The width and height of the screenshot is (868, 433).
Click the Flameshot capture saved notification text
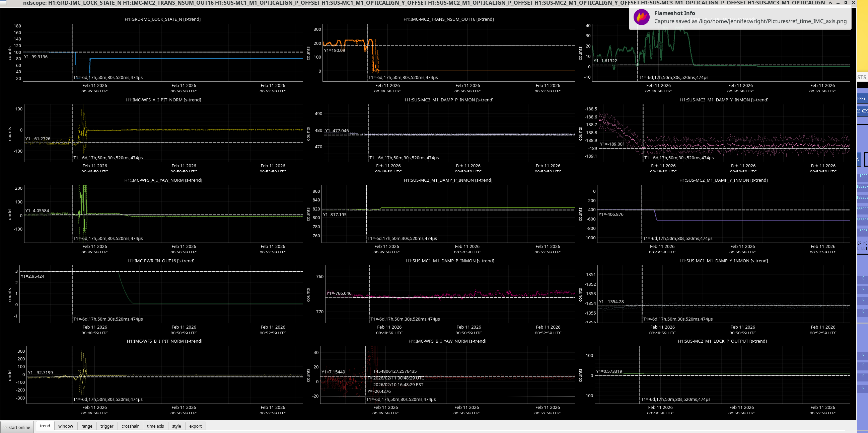coord(750,21)
